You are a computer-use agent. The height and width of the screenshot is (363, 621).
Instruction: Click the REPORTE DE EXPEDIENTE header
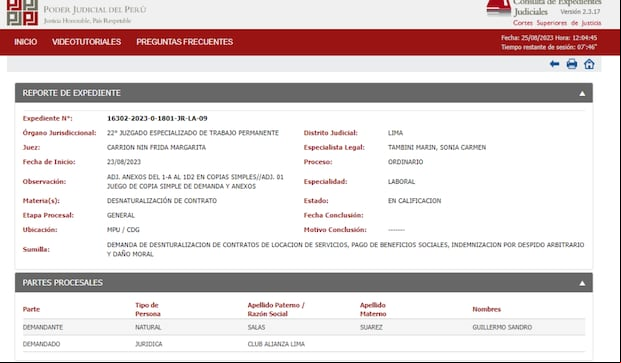71,93
